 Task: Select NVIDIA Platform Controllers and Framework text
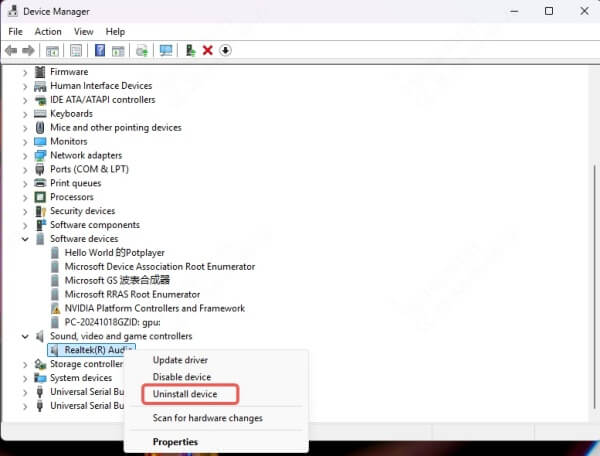pyautogui.click(x=155, y=308)
